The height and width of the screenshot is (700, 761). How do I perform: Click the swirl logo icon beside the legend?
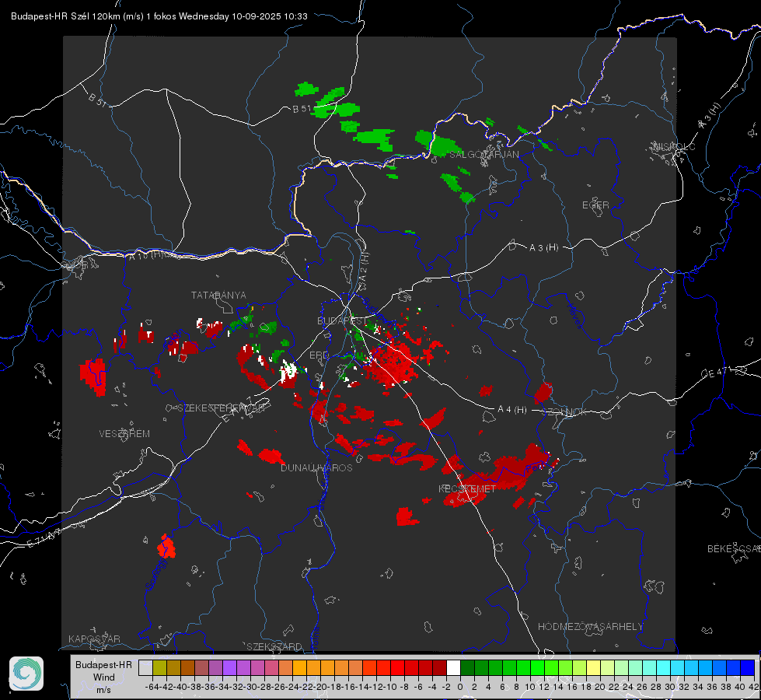(26, 674)
